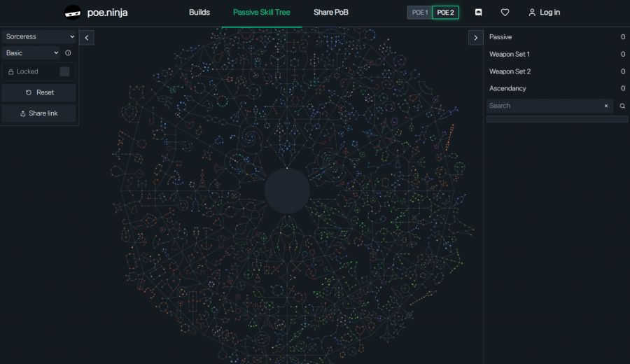Image resolution: width=630 pixels, height=364 pixels.
Task: Open the poe.ninja home link text
Action: pos(107,13)
